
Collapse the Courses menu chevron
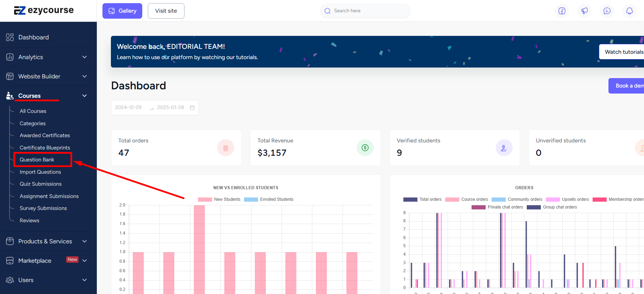(85, 96)
